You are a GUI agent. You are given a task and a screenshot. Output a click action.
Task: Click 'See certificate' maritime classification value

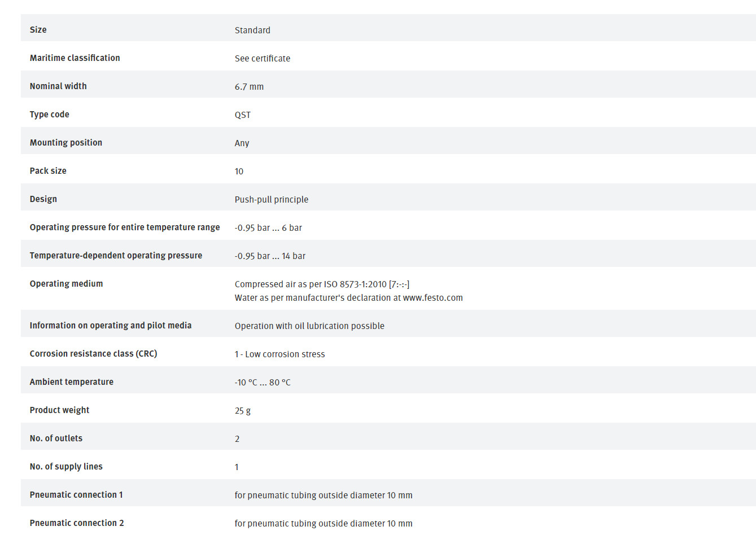(x=263, y=59)
